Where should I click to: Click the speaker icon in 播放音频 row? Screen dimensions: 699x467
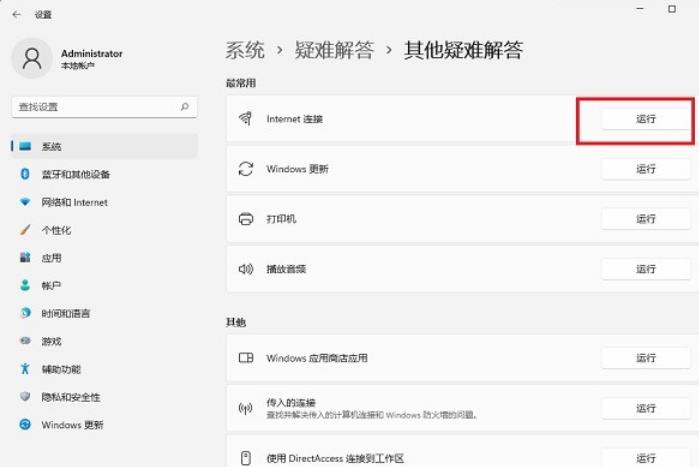click(246, 269)
